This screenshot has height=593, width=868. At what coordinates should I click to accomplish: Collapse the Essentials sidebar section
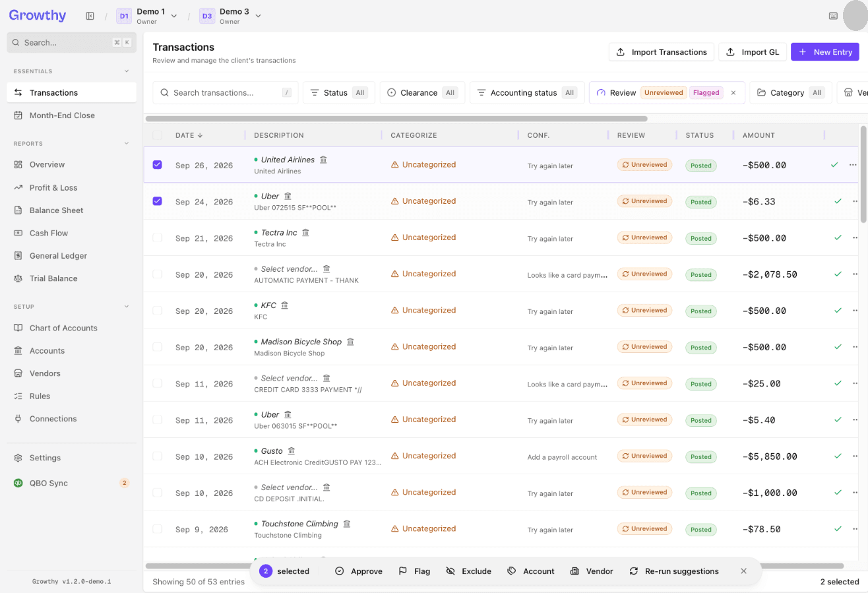point(127,71)
